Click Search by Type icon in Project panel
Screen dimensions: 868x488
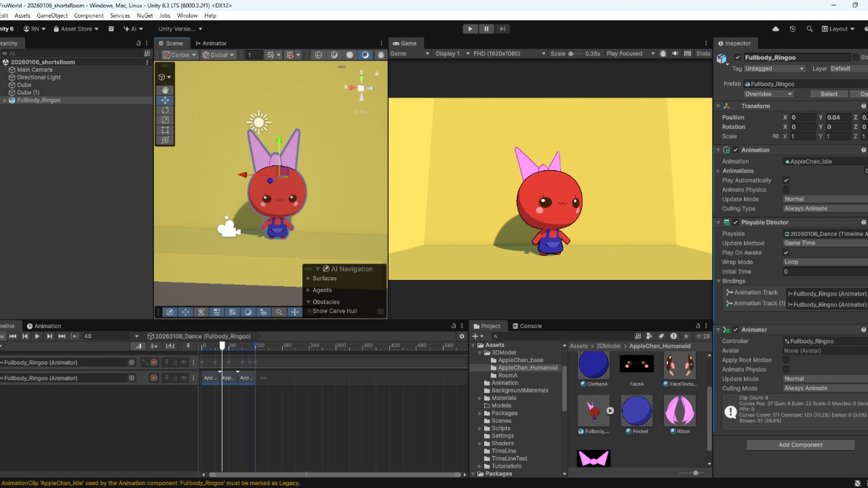click(650, 336)
